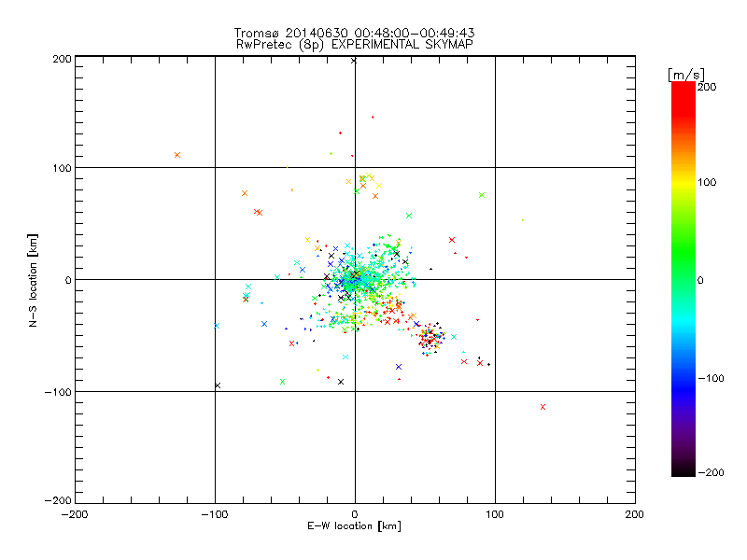747x560 pixels.
Task: Select the 0 tick label on the N-S axis
Action: pos(68,280)
